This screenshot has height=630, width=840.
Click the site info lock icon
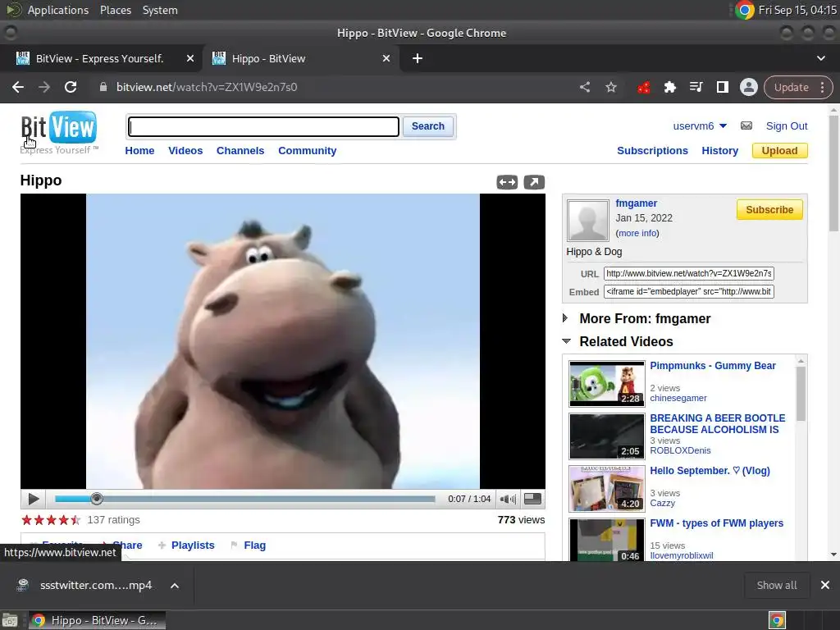coord(103,87)
